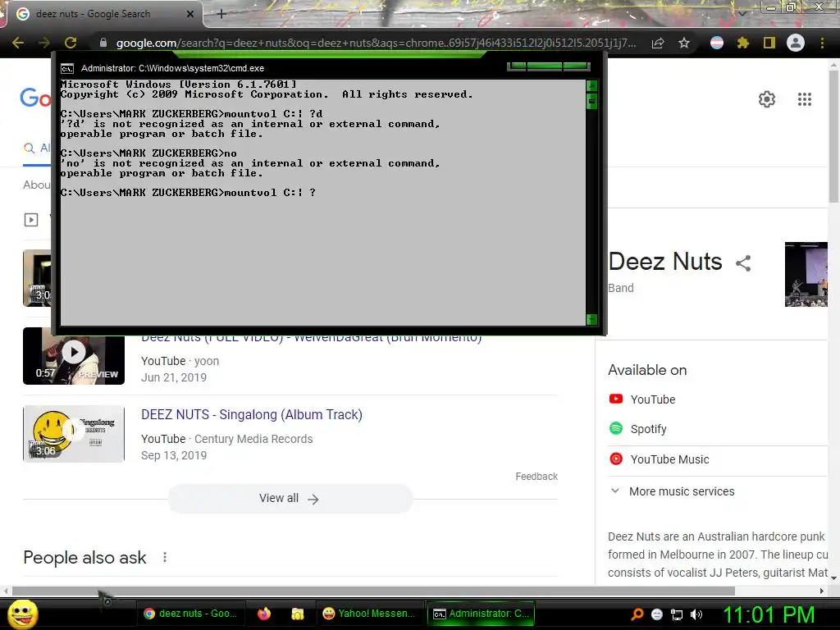Open the share page icon in address bar
The image size is (840, 630).
658,43
